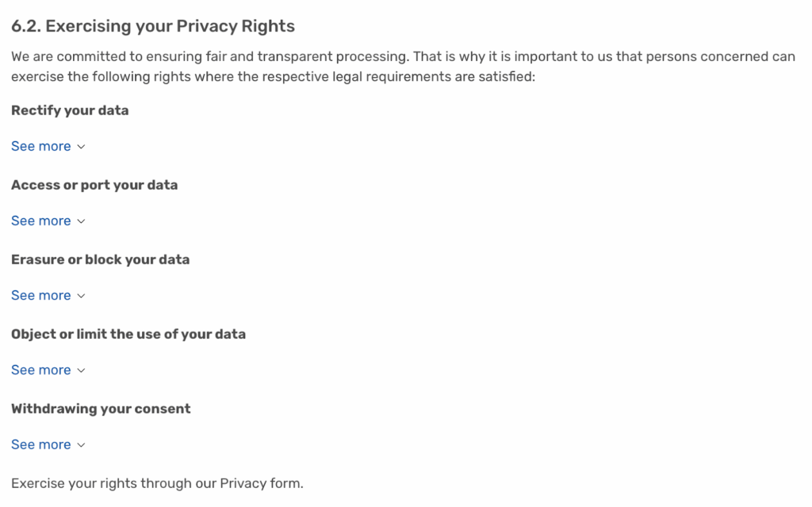Click the sentence "Exercise your rights through our Privacy form"

157,483
